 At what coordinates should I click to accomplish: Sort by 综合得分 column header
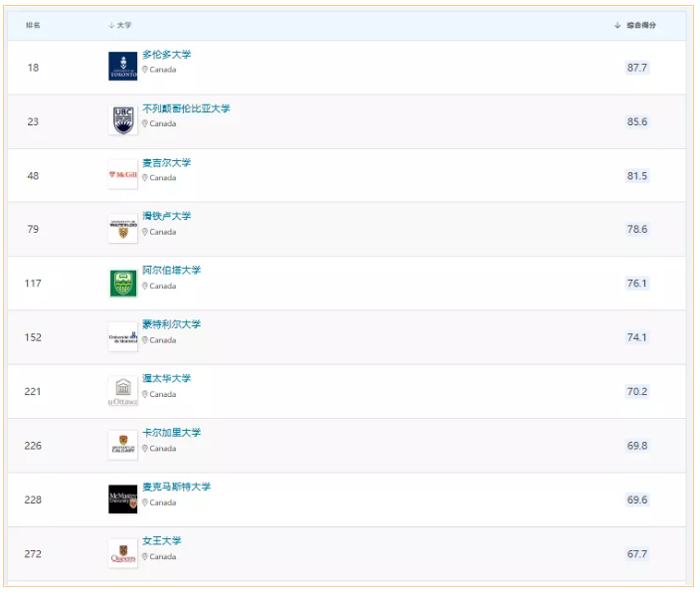tap(639, 25)
